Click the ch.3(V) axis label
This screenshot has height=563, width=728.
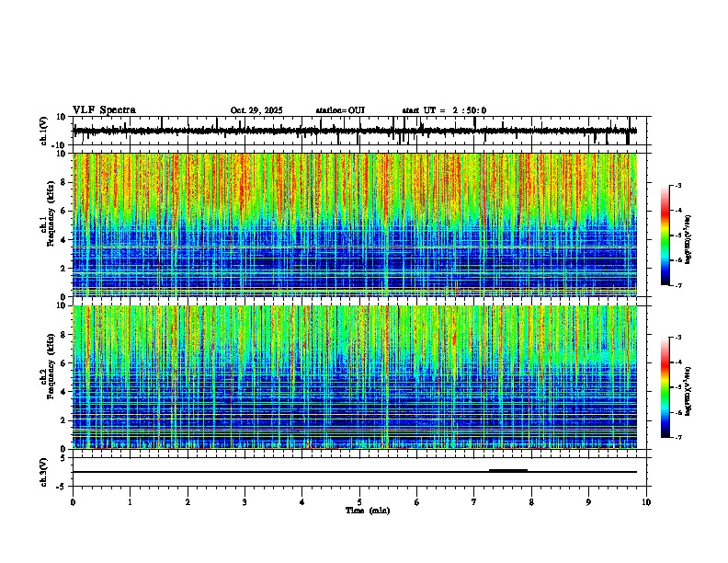(44, 472)
